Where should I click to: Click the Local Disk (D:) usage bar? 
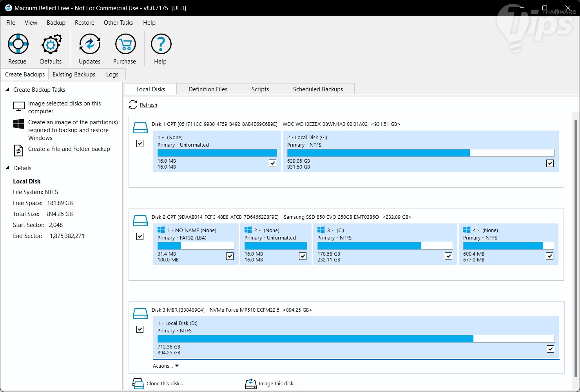pyautogui.click(x=355, y=339)
